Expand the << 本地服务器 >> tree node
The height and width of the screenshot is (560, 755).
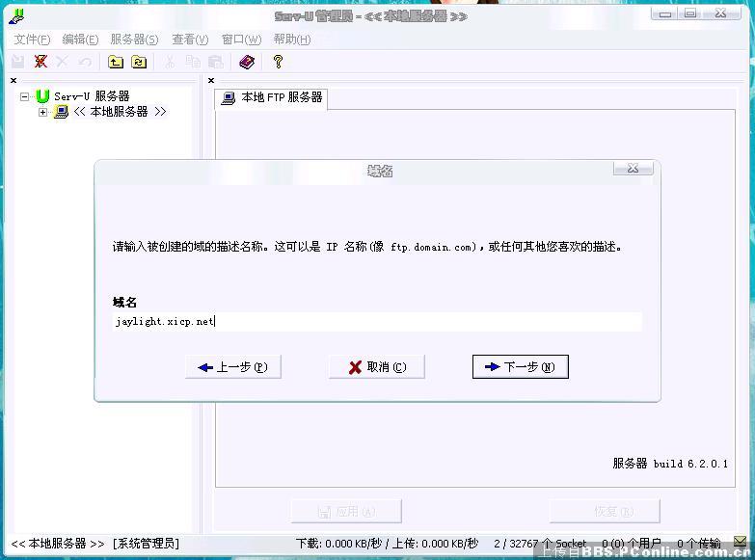(42, 112)
